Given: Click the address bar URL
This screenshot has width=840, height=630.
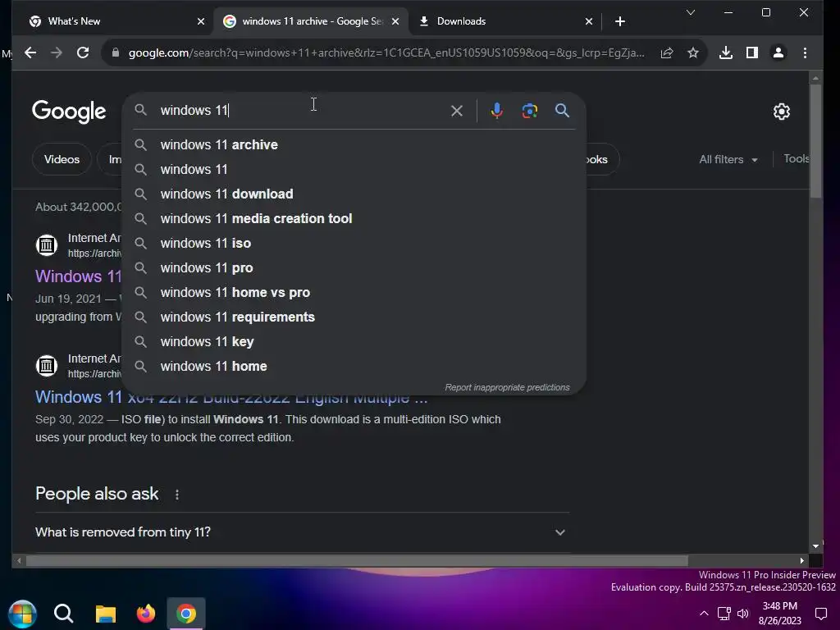Looking at the screenshot, I should [x=386, y=52].
